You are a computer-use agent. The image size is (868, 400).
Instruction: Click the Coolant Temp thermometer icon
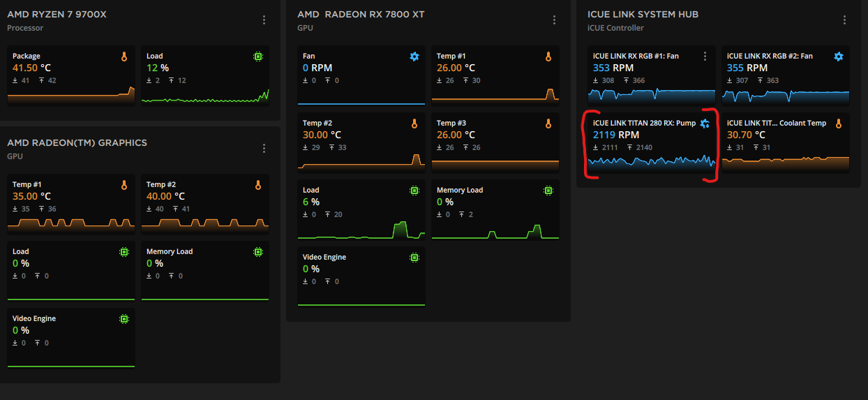[839, 124]
